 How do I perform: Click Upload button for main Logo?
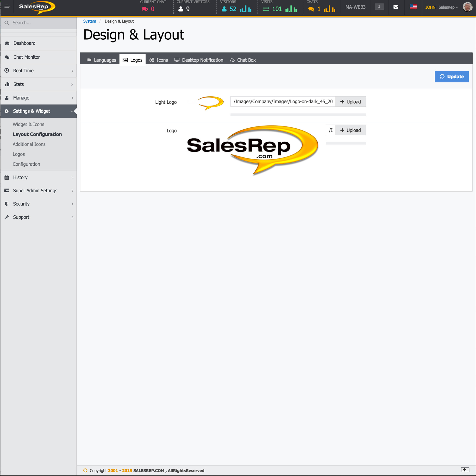point(351,130)
